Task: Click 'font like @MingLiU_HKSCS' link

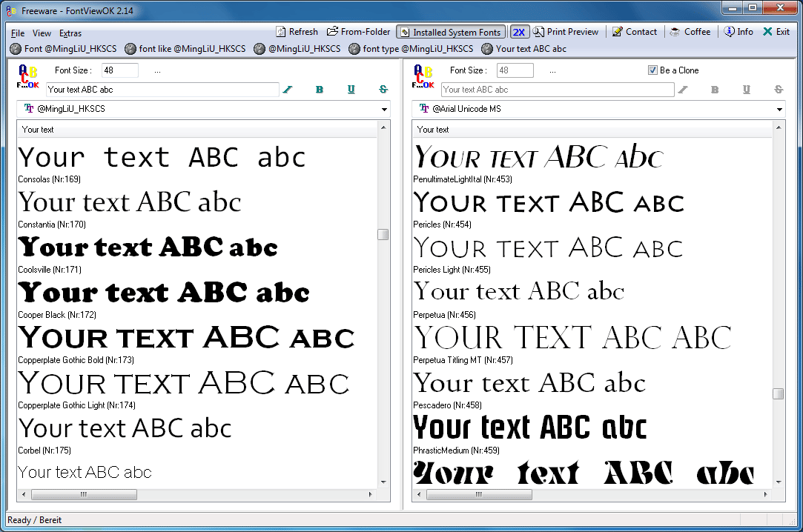Action: tap(185, 49)
